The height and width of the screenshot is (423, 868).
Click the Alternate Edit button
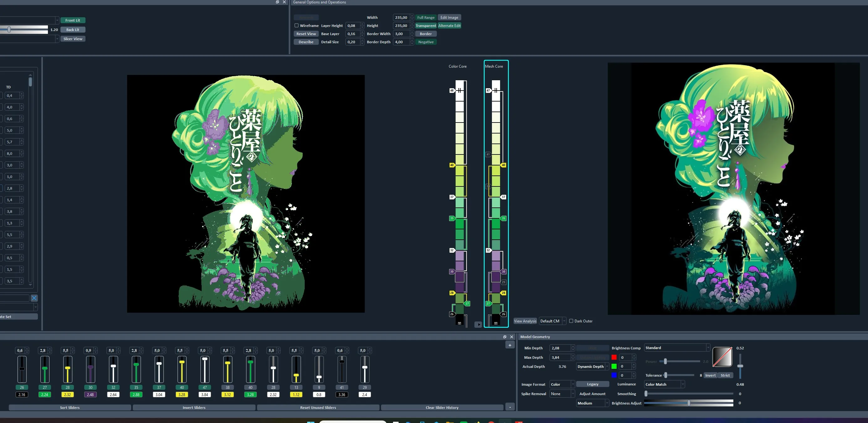[x=449, y=26]
